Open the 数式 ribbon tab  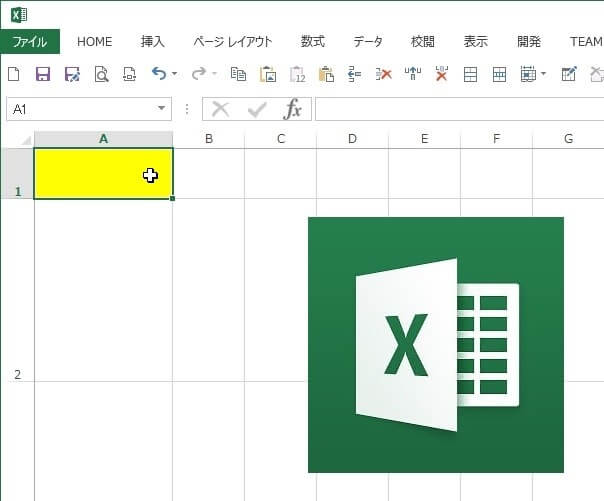(x=313, y=42)
